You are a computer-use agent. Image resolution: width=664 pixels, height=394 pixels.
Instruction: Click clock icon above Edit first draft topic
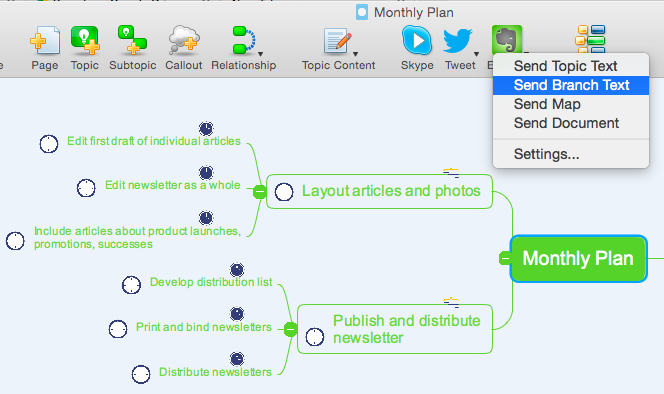[206, 128]
